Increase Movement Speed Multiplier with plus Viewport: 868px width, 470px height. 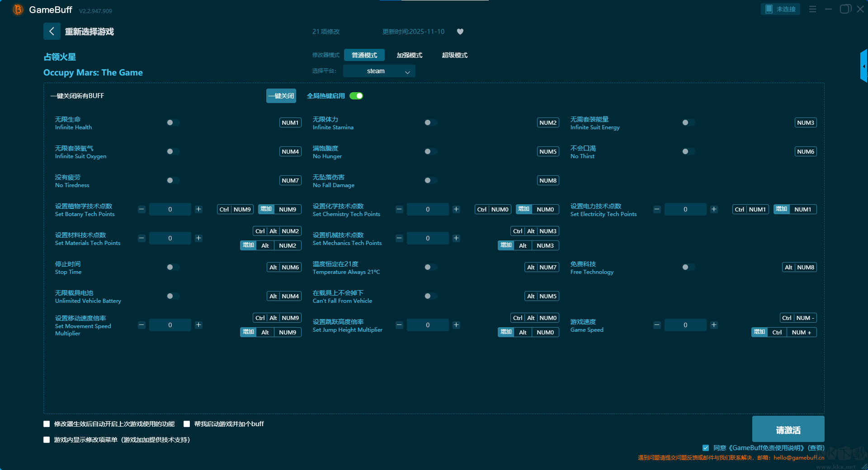click(198, 325)
